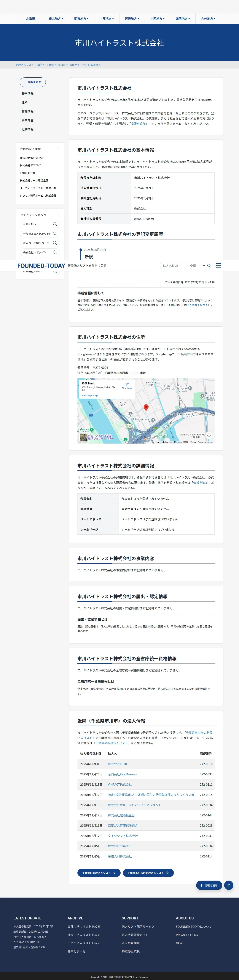Open three-dot menu of アクセスランキング
This screenshot has height=980, width=239.
tap(58, 215)
